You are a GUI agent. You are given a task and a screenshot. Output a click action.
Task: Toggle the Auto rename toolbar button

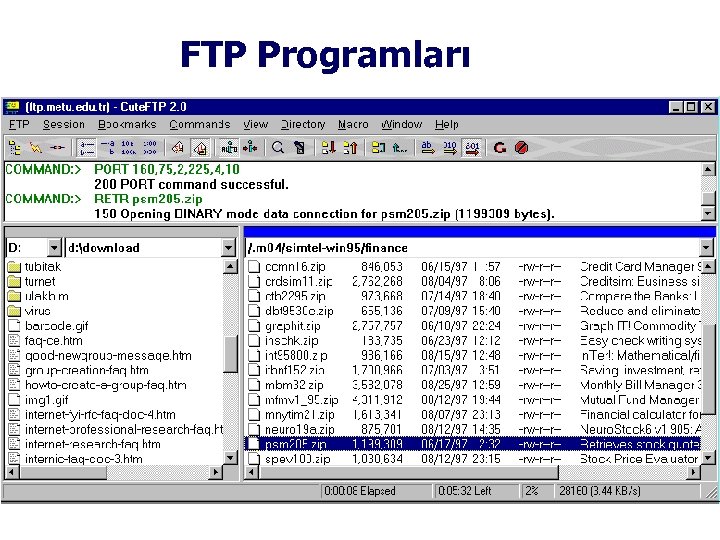click(229, 148)
